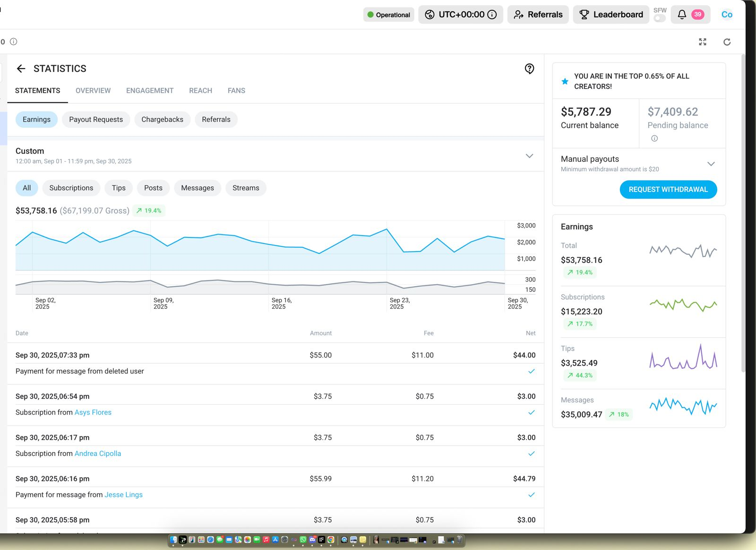Expand the Custom date range selector
The image size is (756, 550).
[530, 156]
